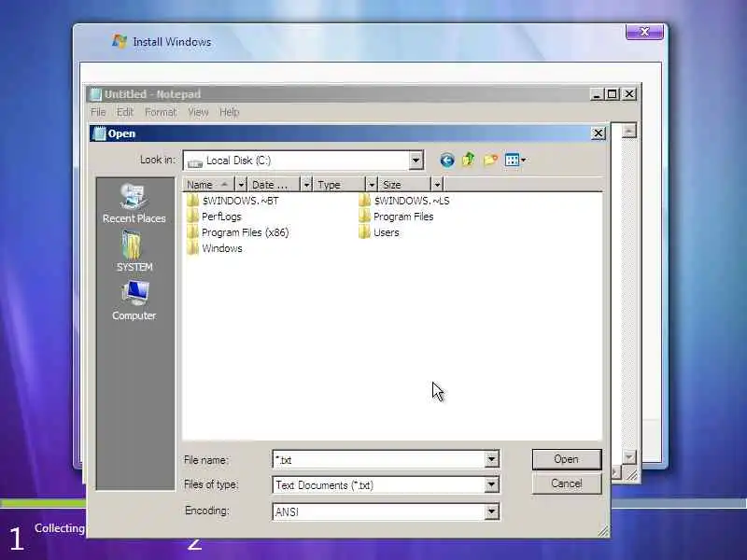747x560 pixels.
Task: Select the $WINDOWS.~BT folder
Action: point(233,201)
